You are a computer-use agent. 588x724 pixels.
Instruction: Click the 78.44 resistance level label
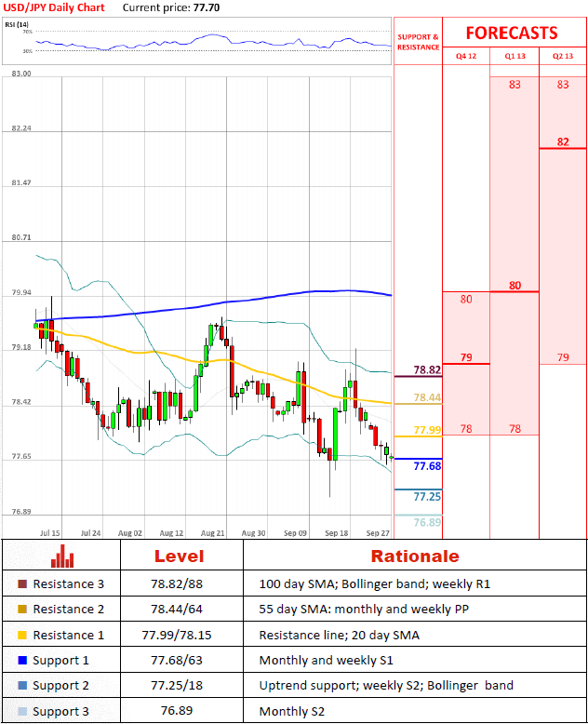427,397
